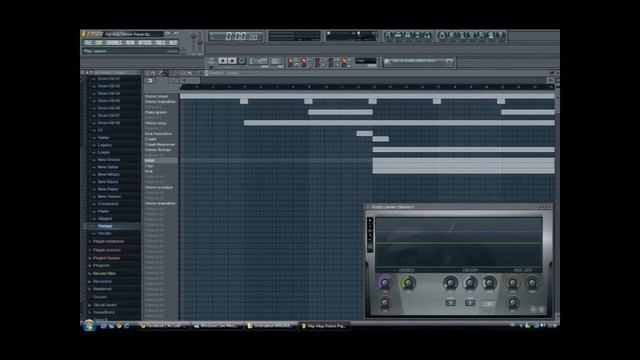Open Plugin presets in browser
Viewport: 640px width, 360px height.
coord(107,250)
